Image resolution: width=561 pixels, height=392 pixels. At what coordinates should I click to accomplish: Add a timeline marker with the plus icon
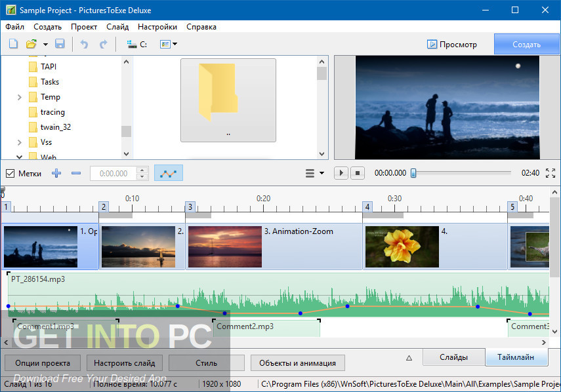[56, 173]
